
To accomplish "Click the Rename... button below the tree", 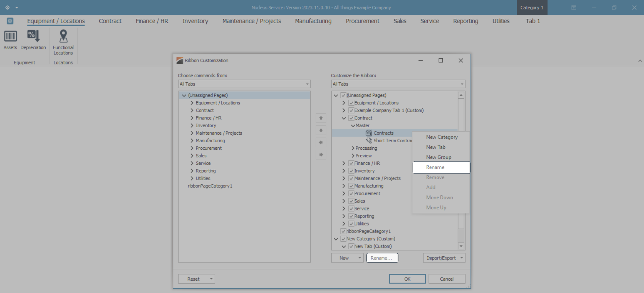I will 382,258.
